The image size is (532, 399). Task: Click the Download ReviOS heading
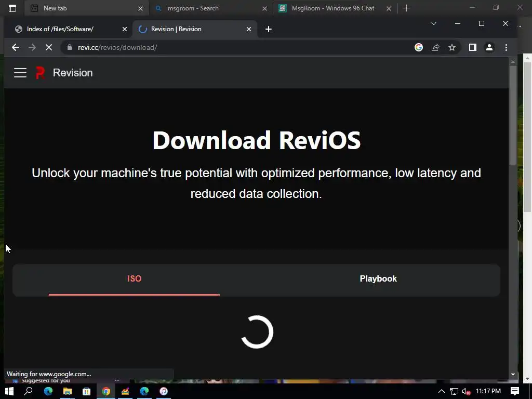pos(256,140)
